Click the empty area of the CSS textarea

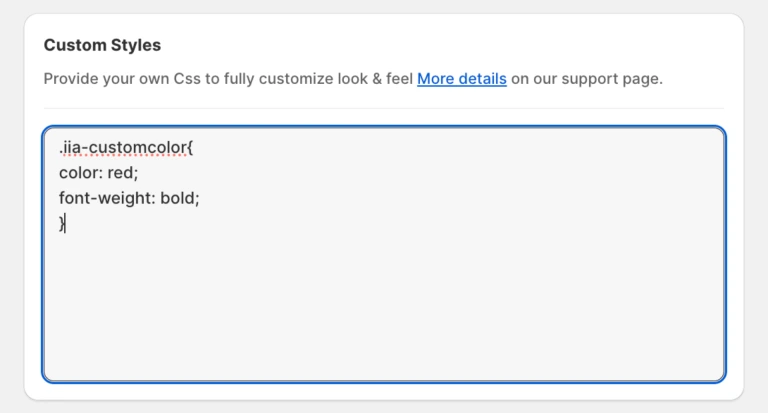click(x=384, y=300)
